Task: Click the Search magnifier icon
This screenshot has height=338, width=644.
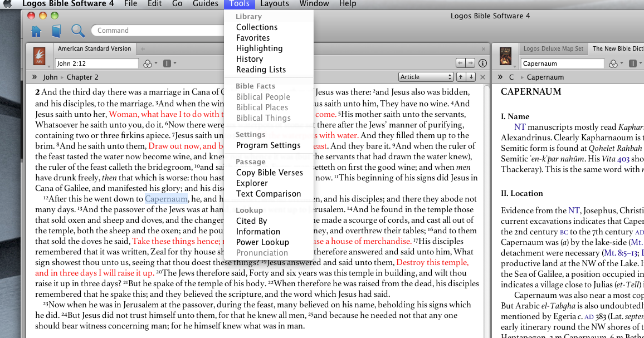Action: [77, 31]
